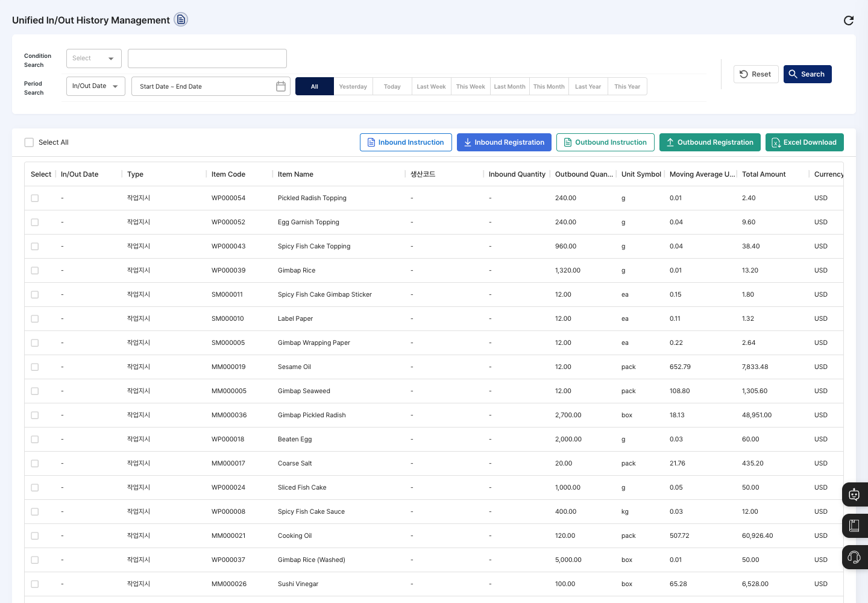Click the Coarse Salt item name
Image resolution: width=868 pixels, height=603 pixels.
point(295,464)
